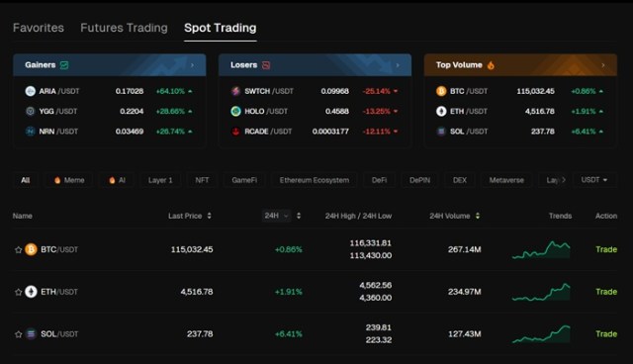
Task: Filter by Meme category
Action: (x=69, y=180)
